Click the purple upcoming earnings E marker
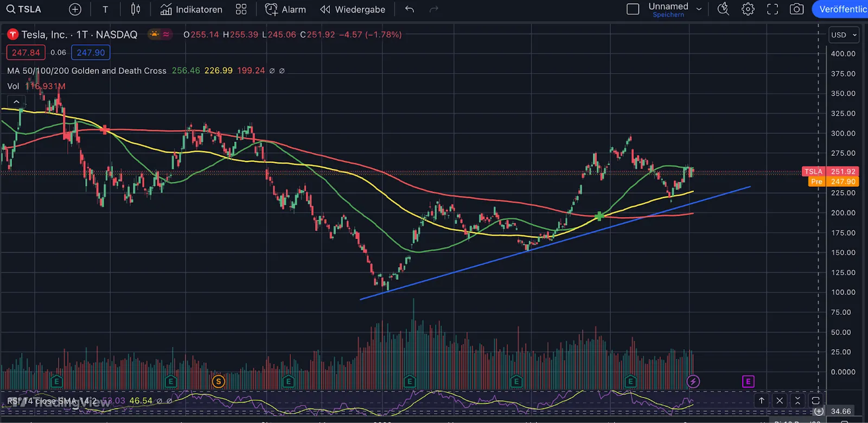This screenshot has width=868, height=423. coord(748,381)
